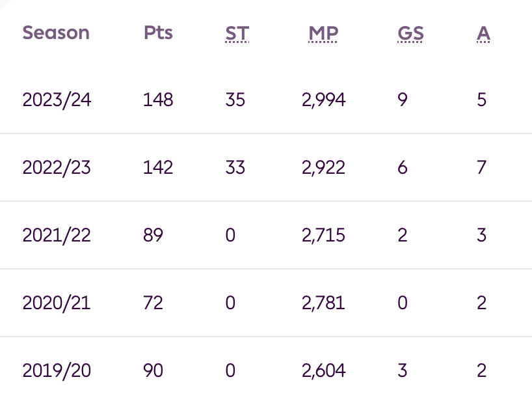
Task: Click the 2,922 minutes played value
Action: [324, 167]
